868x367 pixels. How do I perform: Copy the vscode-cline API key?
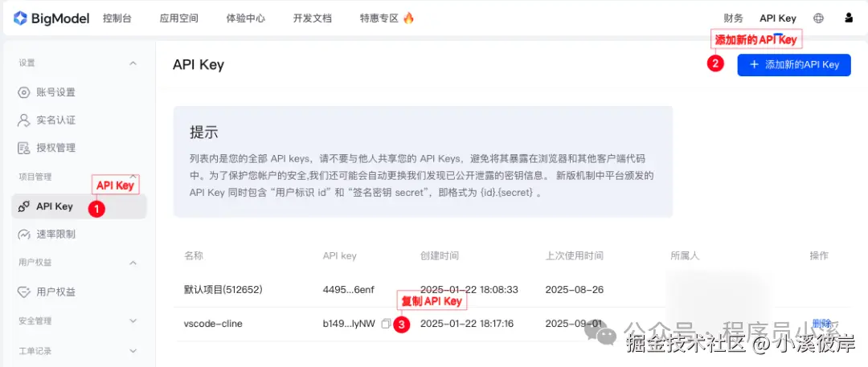click(x=386, y=324)
